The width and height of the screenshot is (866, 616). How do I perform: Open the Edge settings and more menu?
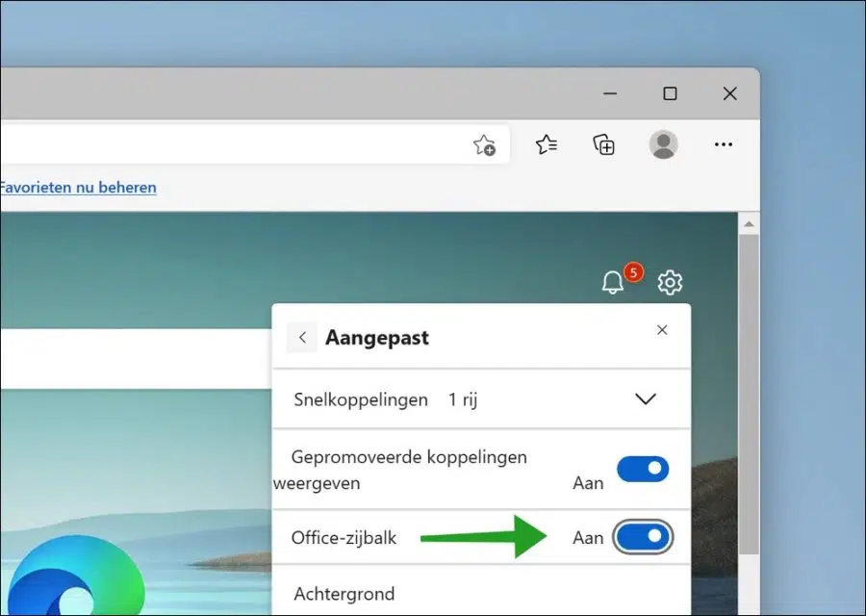[x=723, y=144]
